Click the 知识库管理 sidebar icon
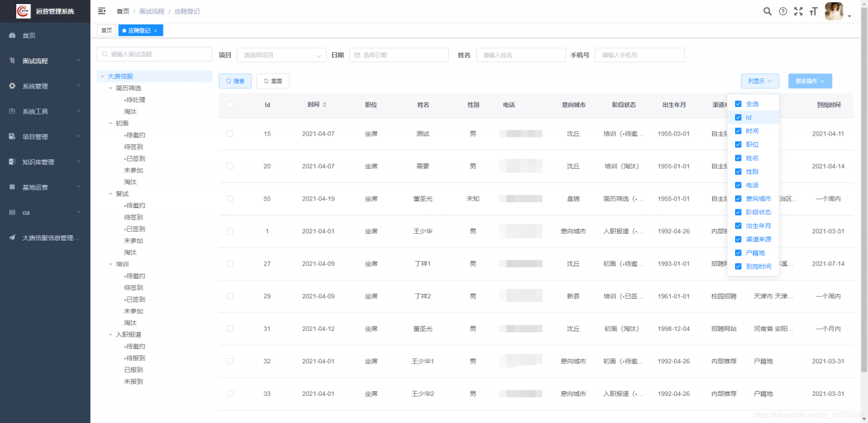Screen dimensions: 868x423 coord(12,162)
